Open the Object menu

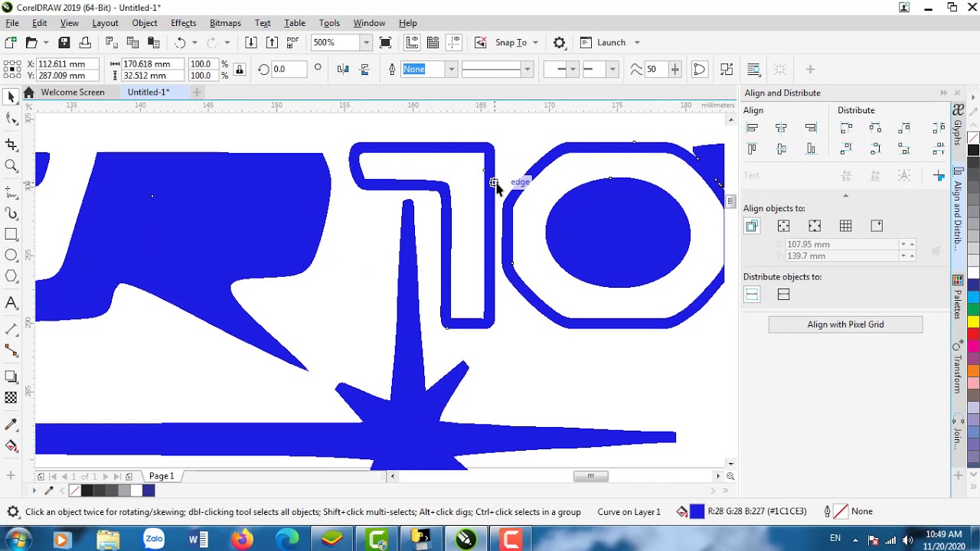144,23
